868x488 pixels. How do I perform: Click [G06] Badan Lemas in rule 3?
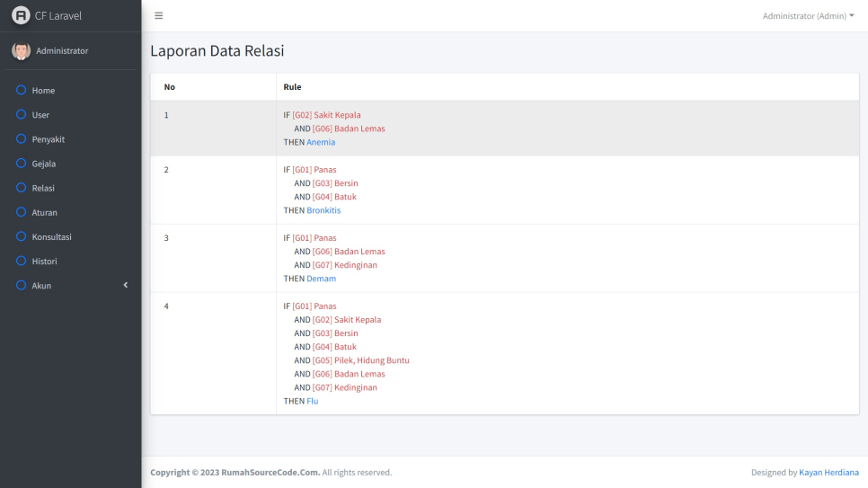349,252
